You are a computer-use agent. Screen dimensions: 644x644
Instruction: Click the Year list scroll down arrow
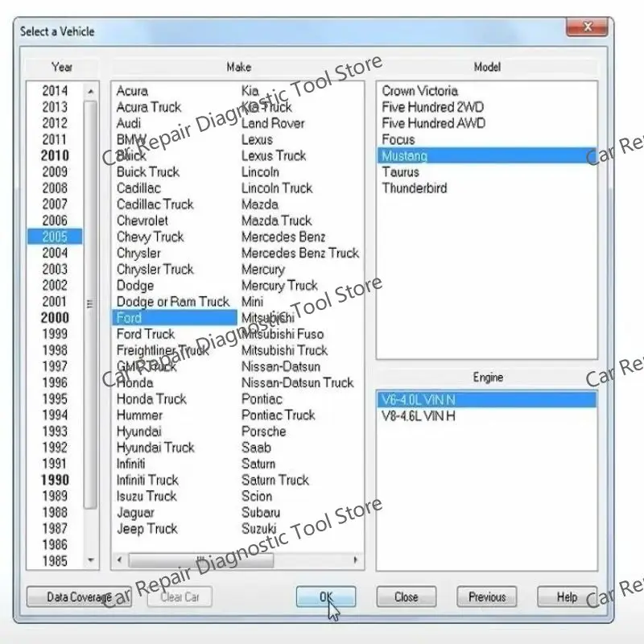pos(91,560)
